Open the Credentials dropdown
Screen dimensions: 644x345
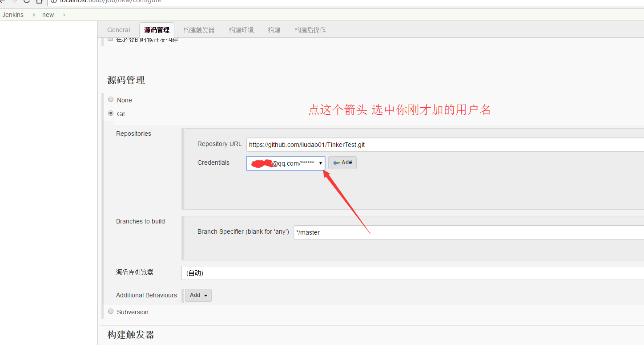click(286, 163)
